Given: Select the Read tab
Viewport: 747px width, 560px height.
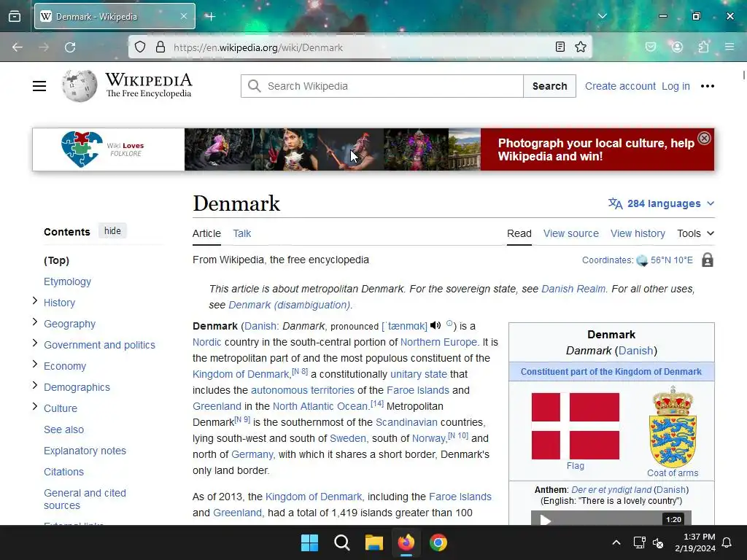Looking at the screenshot, I should click(x=519, y=233).
